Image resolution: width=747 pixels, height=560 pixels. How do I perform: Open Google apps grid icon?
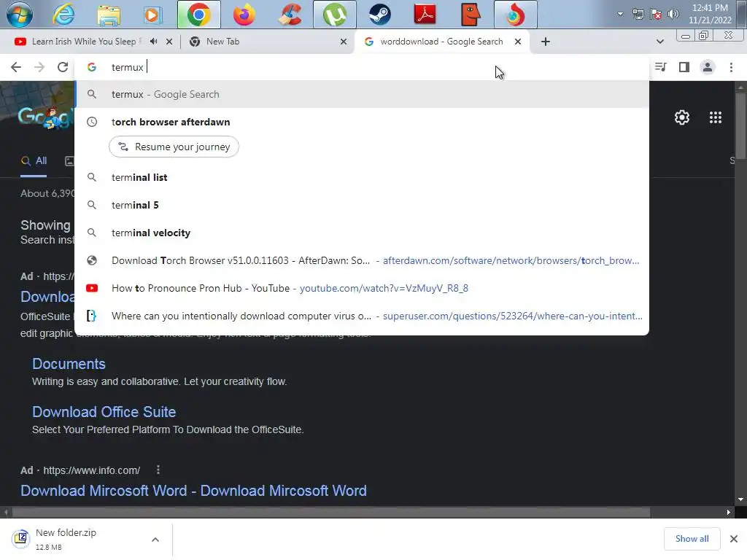(715, 117)
